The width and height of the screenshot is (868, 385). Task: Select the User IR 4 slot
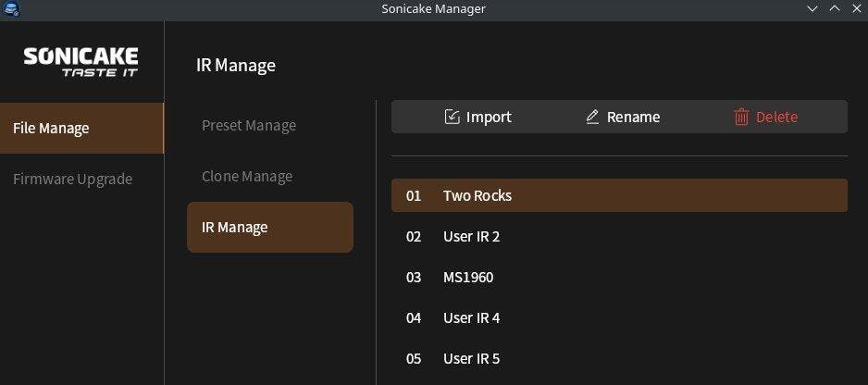618,317
